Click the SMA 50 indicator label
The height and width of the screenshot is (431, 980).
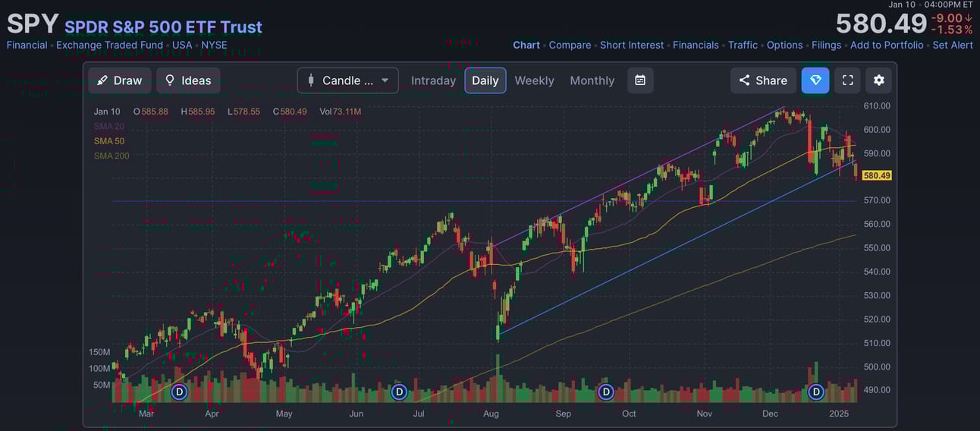tap(109, 141)
